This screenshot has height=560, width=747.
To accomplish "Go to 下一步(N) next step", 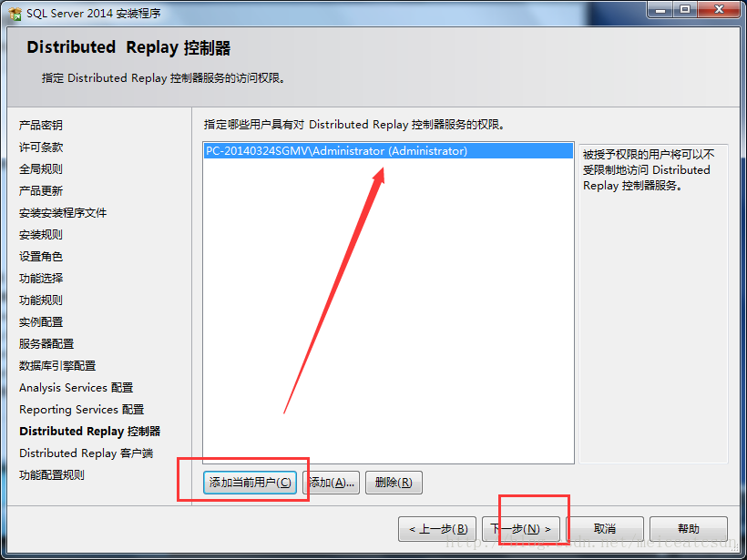I will tap(521, 529).
